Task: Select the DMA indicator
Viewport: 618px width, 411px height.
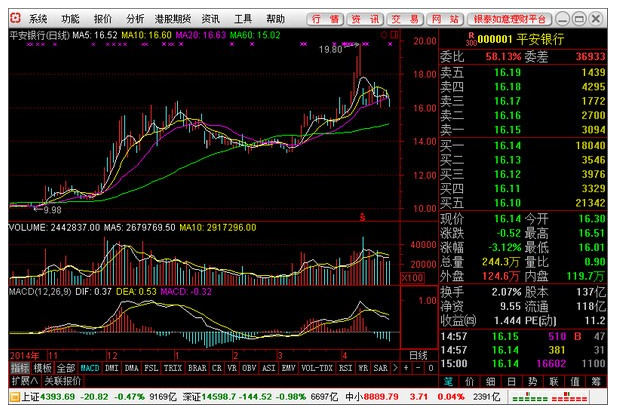Action: tap(131, 368)
